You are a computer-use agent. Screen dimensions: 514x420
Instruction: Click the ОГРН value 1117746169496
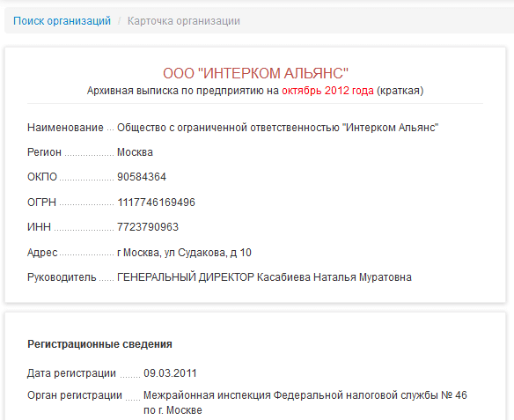click(157, 203)
